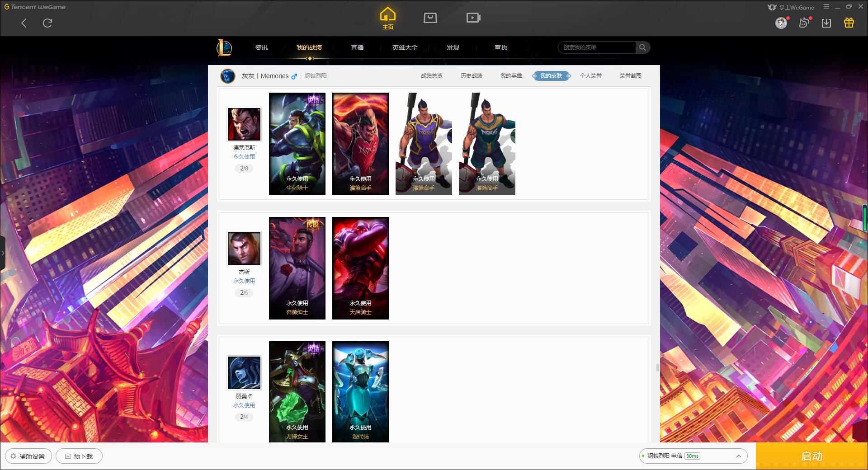
Task: Click the 2/8 skin count badge
Action: click(x=244, y=169)
